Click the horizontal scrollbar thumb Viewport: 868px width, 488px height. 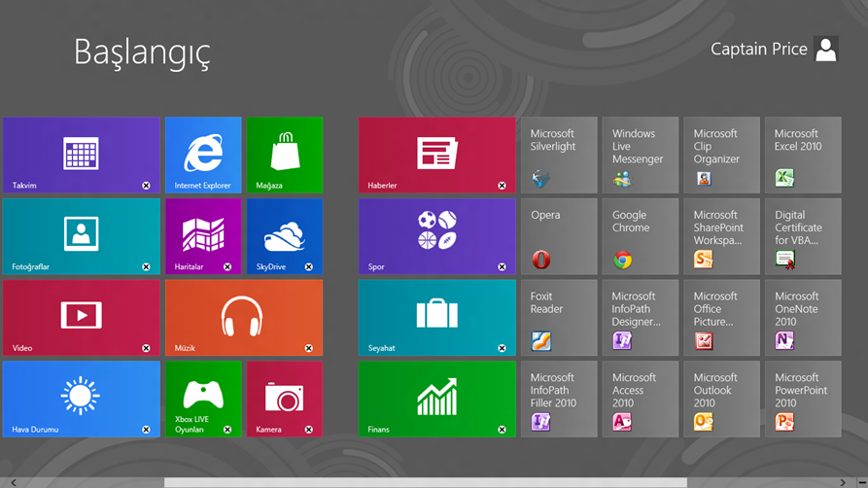tap(426, 483)
